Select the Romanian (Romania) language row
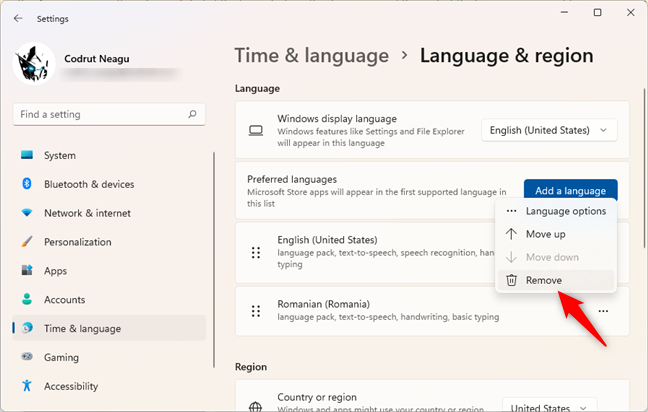 [x=432, y=311]
